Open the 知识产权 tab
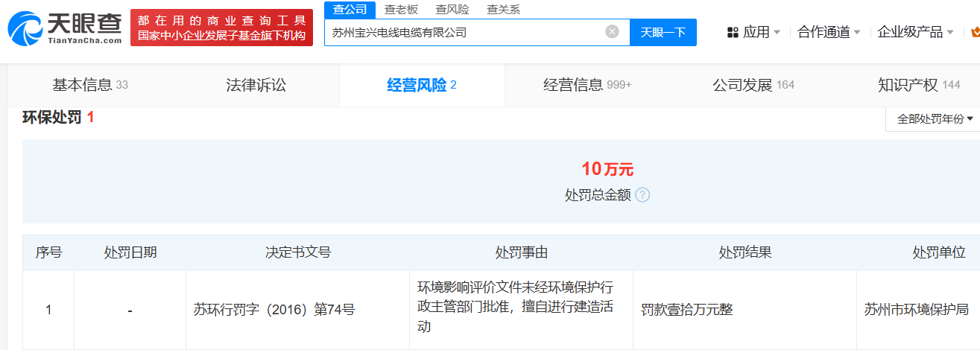Screen dimensions: 980x350 pos(919,85)
